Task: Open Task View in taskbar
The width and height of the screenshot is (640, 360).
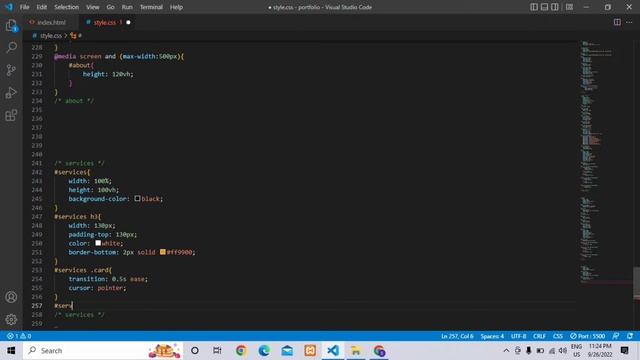Action: point(217,351)
